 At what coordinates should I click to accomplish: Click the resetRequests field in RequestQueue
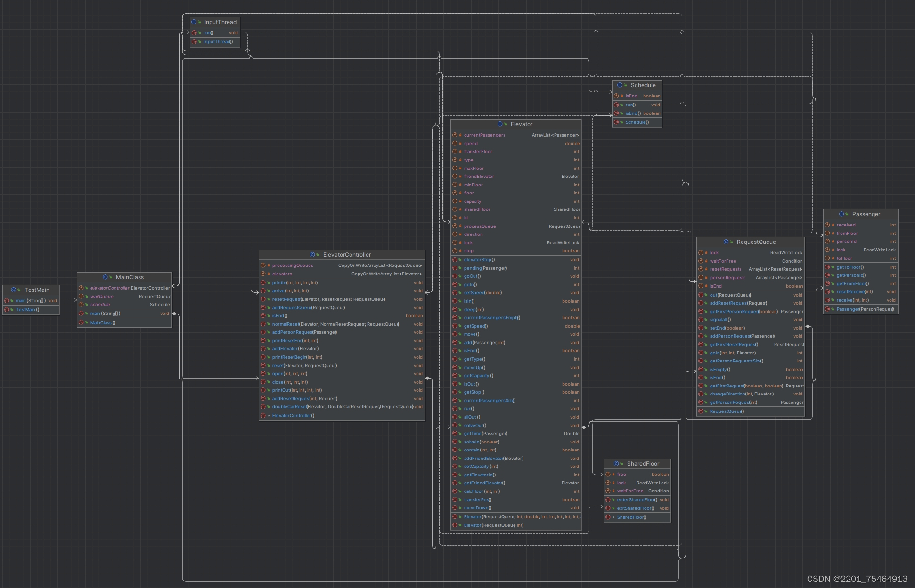[751, 269]
